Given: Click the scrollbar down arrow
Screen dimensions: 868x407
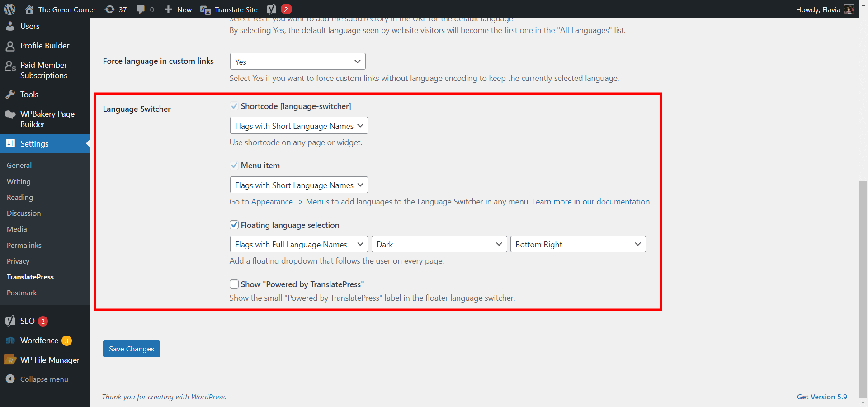Looking at the screenshot, I should click(863, 402).
